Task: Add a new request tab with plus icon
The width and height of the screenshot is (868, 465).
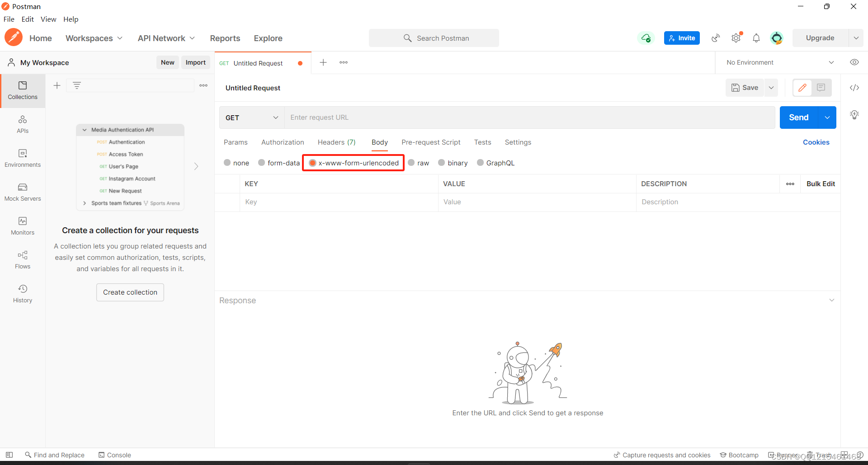Action: [x=323, y=62]
